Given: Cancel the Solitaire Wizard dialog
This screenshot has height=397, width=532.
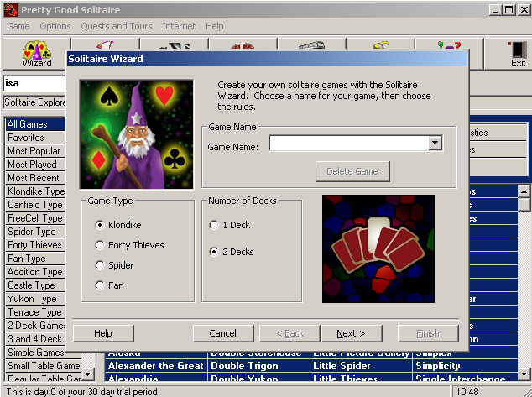Looking at the screenshot, I should [x=223, y=333].
